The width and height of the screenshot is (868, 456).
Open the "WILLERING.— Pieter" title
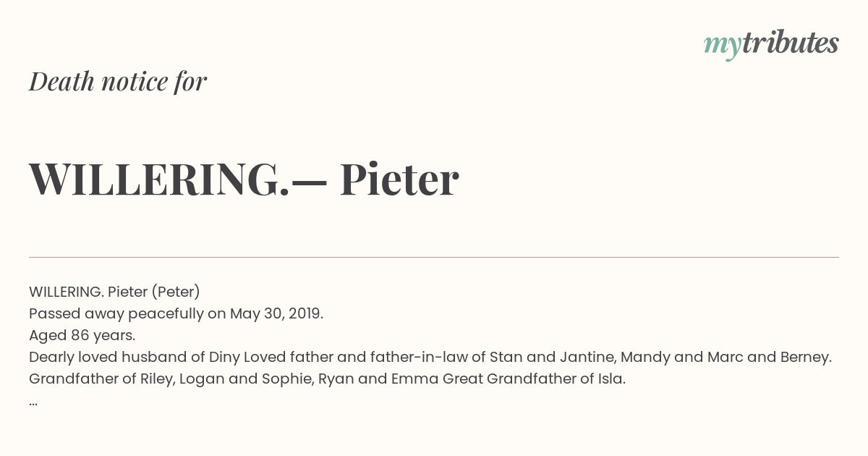pos(244,179)
